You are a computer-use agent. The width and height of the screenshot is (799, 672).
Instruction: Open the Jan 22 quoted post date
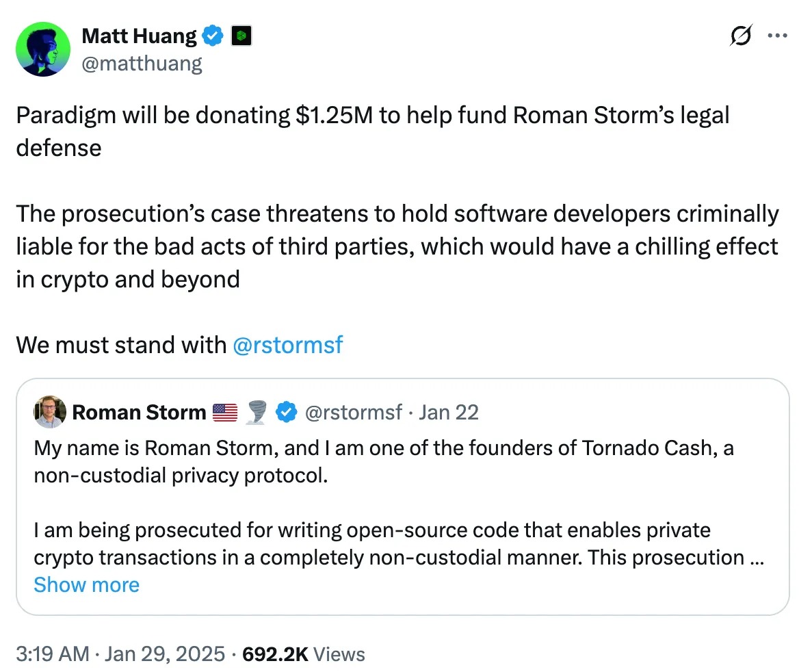coord(448,412)
